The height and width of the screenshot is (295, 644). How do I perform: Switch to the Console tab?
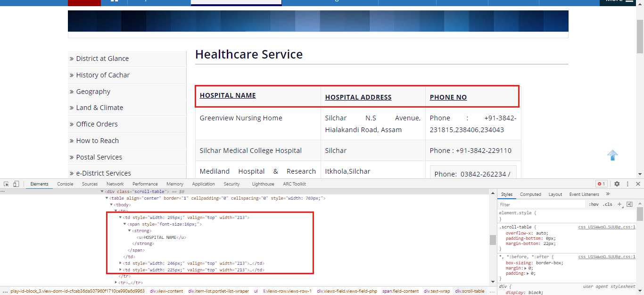65,184
